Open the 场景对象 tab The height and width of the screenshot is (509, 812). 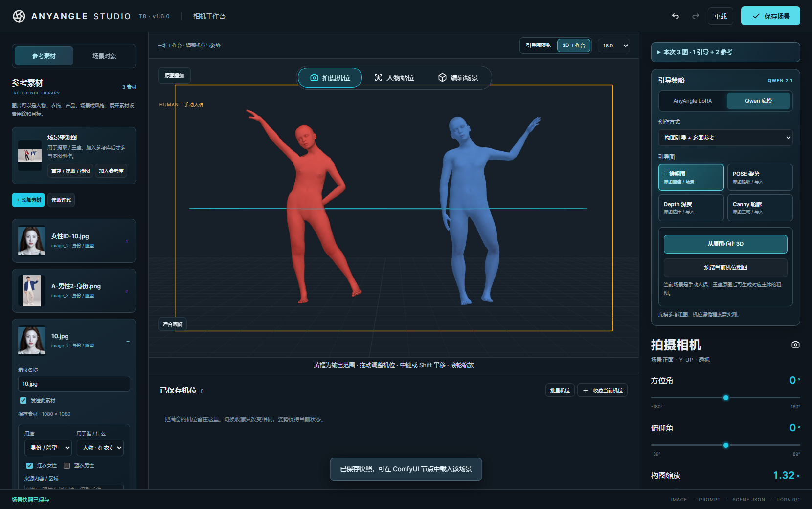pyautogui.click(x=104, y=56)
